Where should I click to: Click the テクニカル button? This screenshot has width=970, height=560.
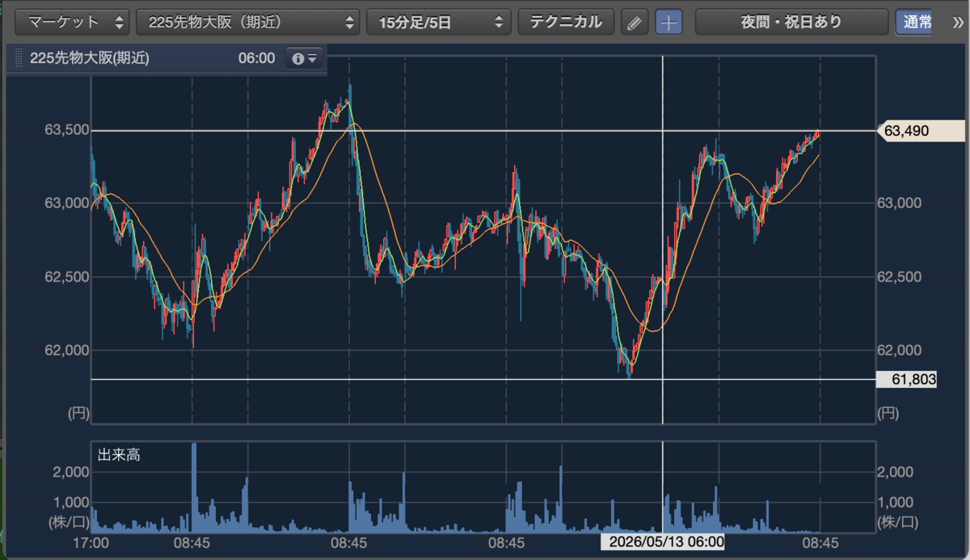point(566,22)
